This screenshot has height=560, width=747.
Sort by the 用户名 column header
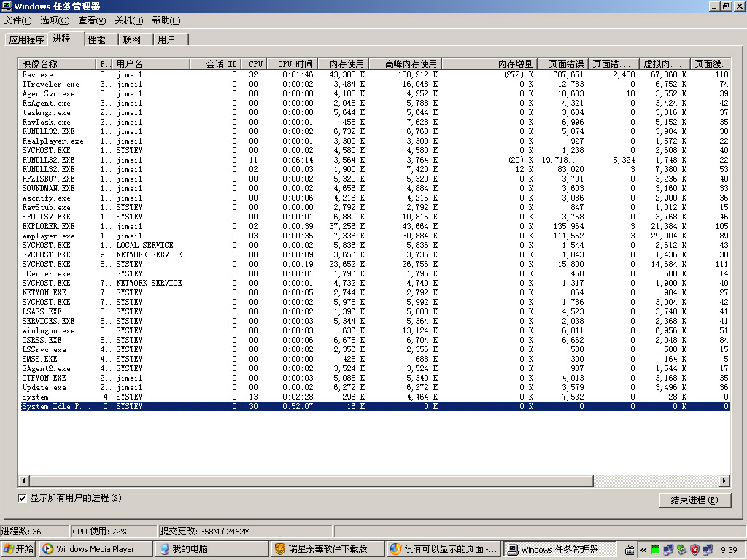[x=151, y=64]
